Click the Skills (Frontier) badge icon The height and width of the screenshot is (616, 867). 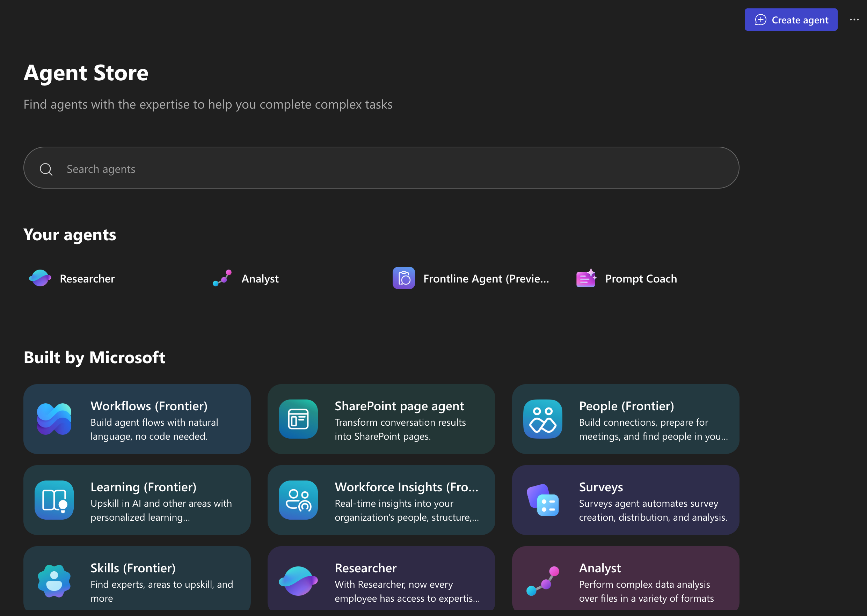54,581
